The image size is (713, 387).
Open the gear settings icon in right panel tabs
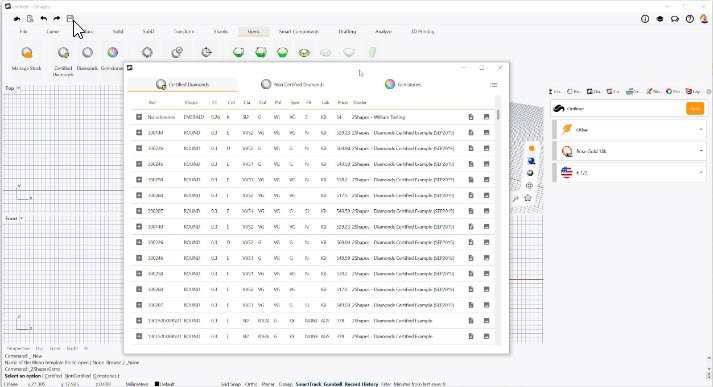pyautogui.click(x=708, y=91)
